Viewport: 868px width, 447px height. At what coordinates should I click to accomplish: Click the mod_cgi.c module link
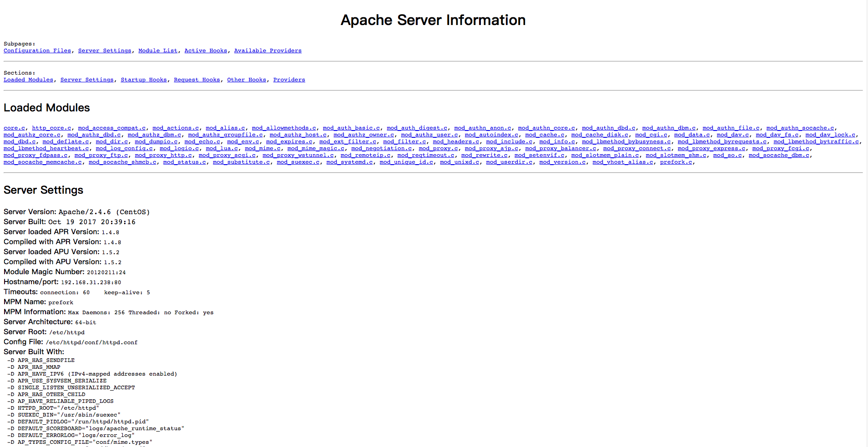coord(651,135)
